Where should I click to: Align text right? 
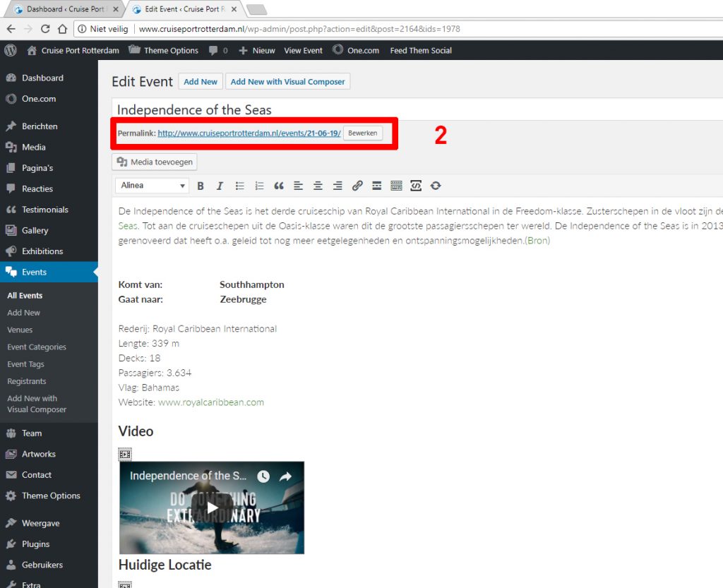point(337,186)
